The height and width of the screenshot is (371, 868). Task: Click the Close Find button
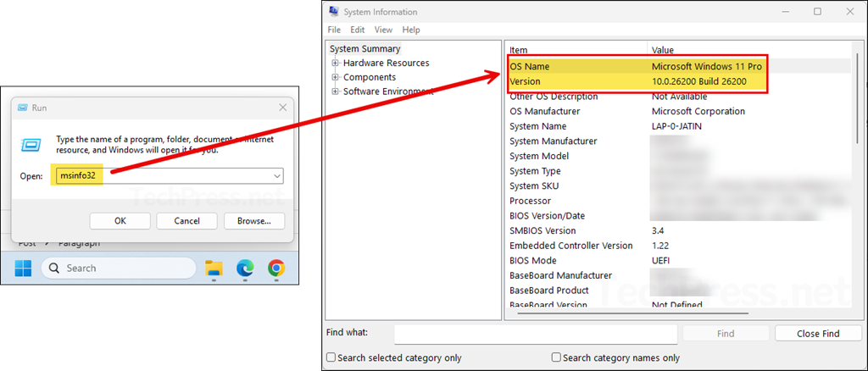(818, 334)
